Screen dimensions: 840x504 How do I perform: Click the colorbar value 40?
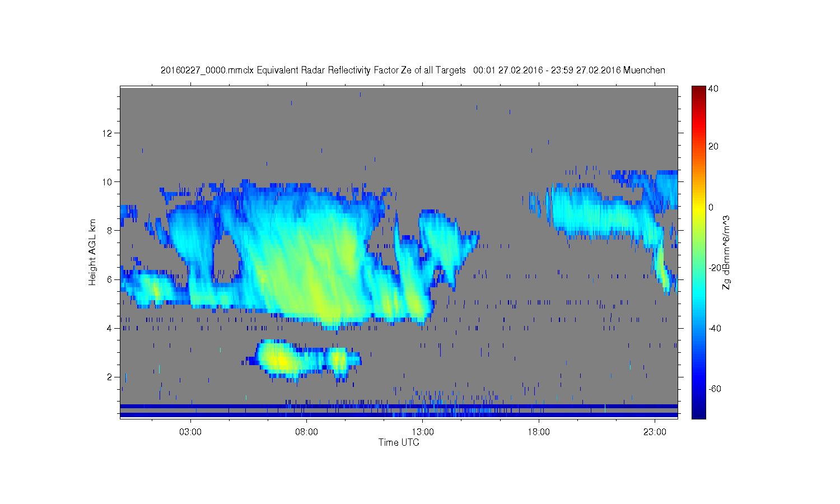[713, 89]
